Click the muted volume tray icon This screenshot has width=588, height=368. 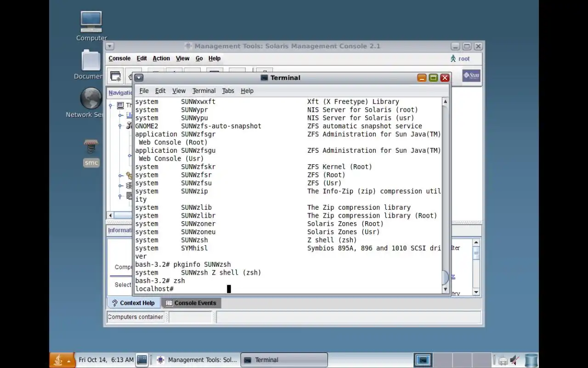(x=514, y=360)
